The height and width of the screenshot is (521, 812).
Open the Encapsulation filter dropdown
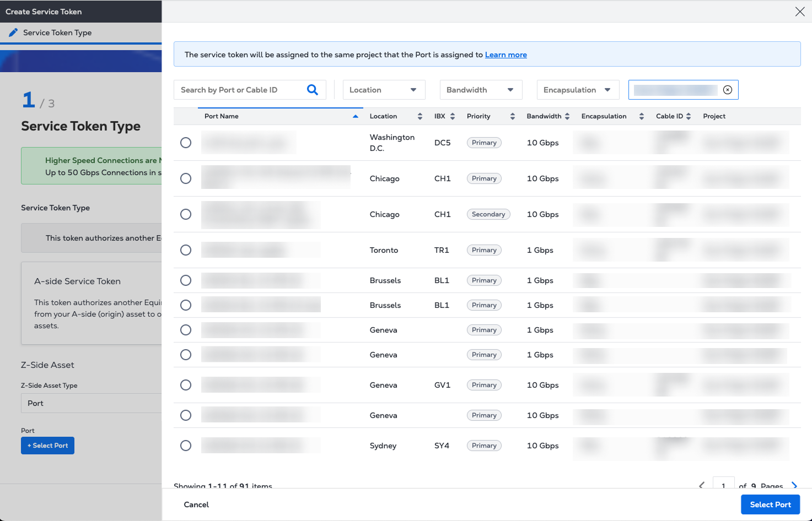coord(578,90)
